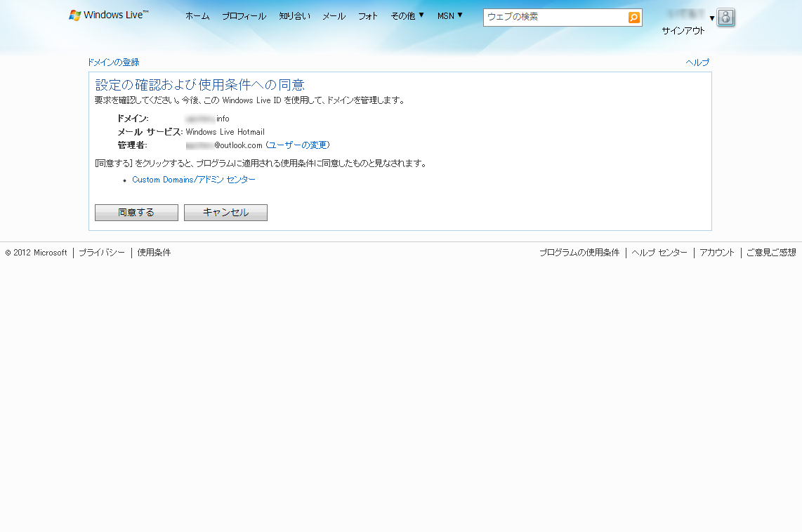Open the ご意見ご感想 footer link
Viewport: 802px width, 532px height.
tap(771, 253)
